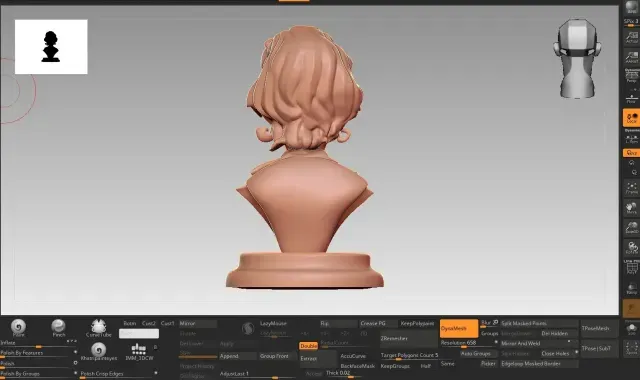Click the Move hand icon

click(631, 208)
